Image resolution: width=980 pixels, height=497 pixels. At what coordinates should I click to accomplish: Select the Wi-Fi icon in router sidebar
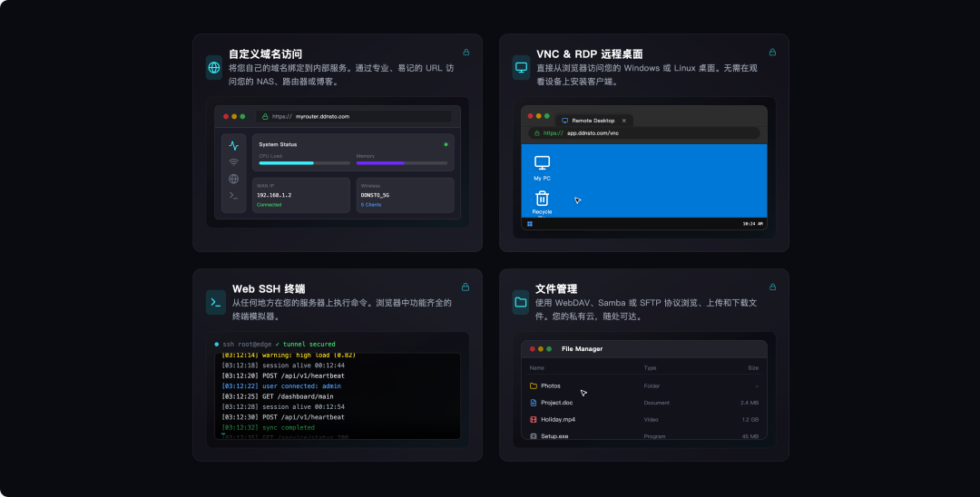tap(233, 162)
